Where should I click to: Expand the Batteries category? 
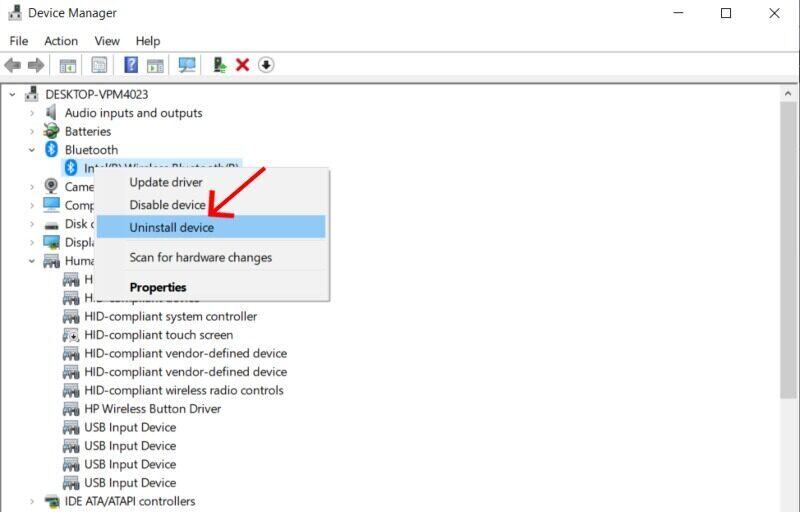tap(32, 132)
